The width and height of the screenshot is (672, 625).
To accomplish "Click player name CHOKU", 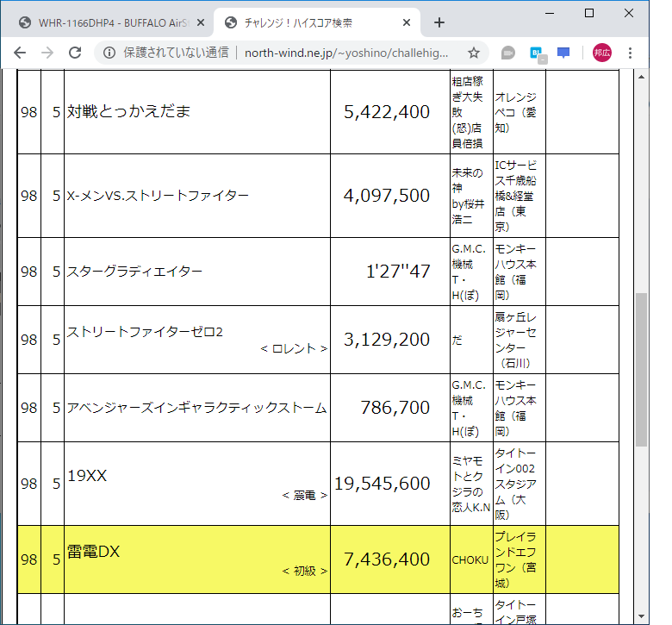I will coord(470,560).
